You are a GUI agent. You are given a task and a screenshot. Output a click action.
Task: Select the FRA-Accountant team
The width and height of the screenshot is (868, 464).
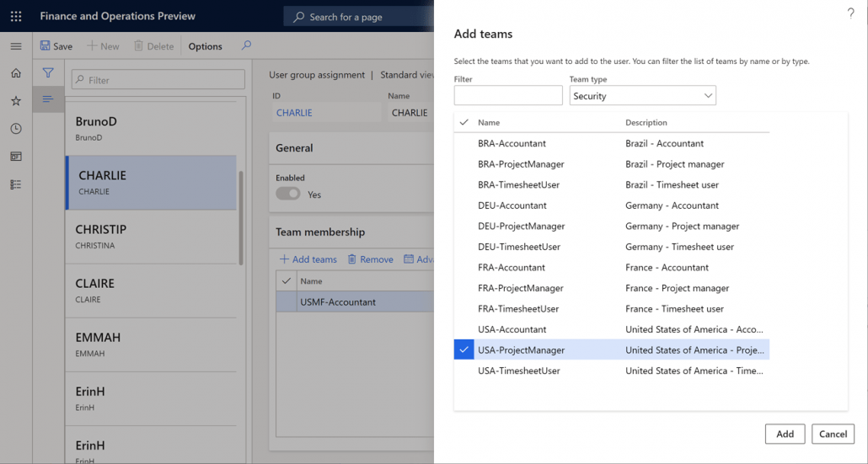click(612, 267)
